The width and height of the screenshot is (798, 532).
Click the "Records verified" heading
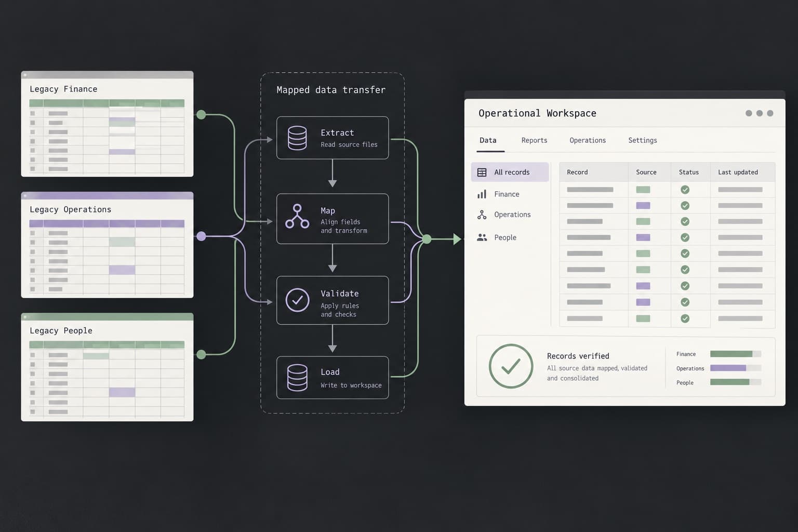click(578, 356)
